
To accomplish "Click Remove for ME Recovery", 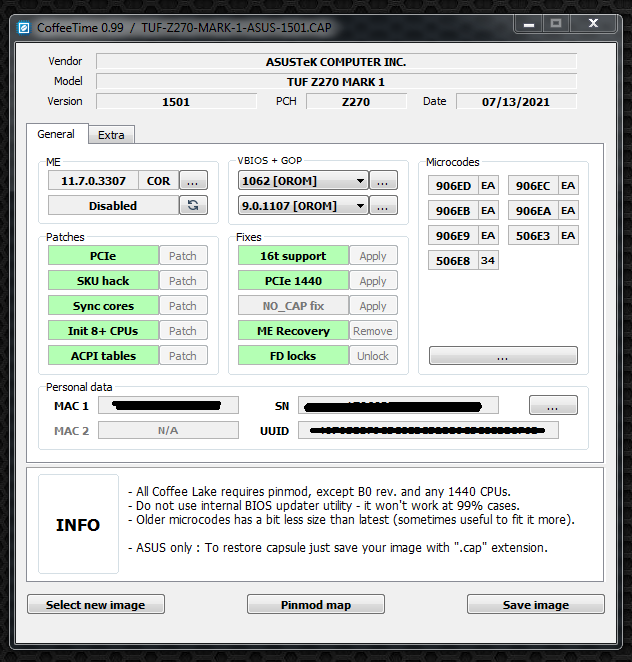I will point(373,331).
